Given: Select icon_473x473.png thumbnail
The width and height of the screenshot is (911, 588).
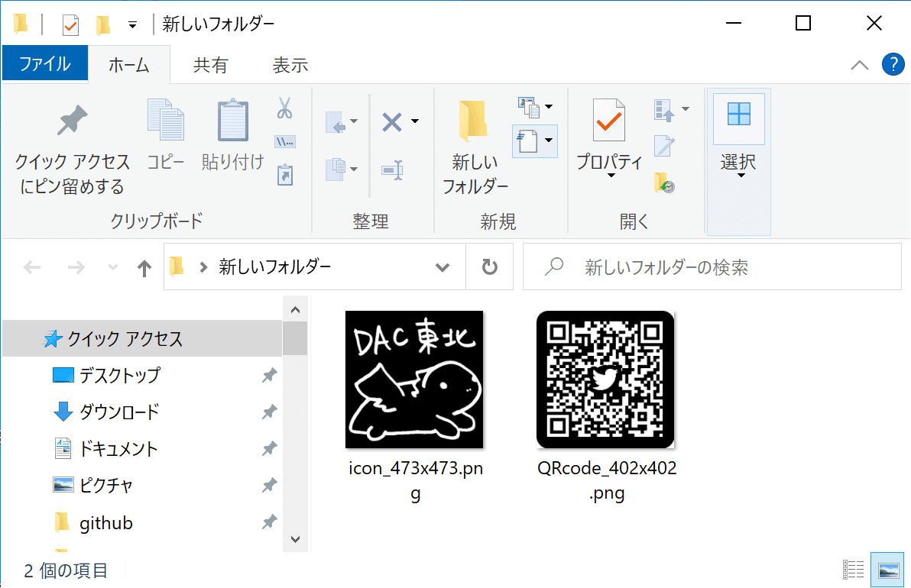Looking at the screenshot, I should pyautogui.click(x=414, y=379).
